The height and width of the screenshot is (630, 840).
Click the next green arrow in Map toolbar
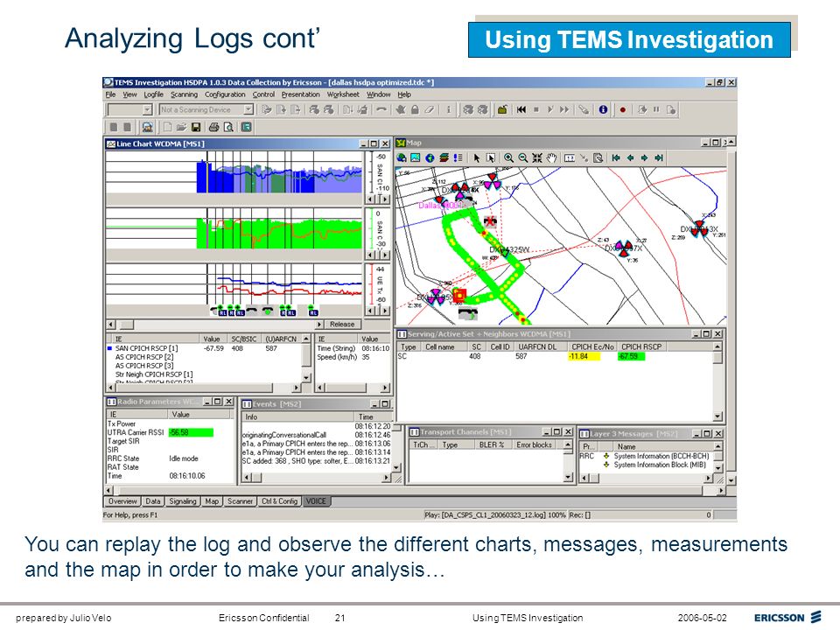[645, 158]
